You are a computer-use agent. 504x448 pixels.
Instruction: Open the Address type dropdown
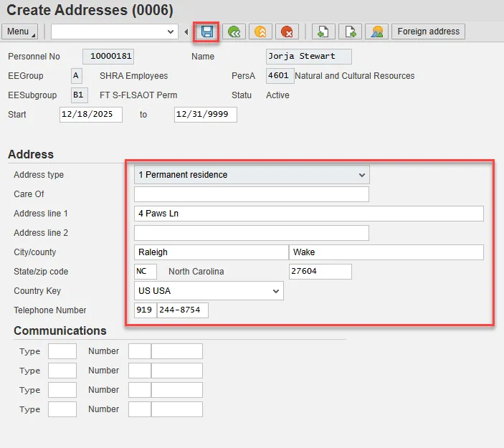pyautogui.click(x=360, y=174)
